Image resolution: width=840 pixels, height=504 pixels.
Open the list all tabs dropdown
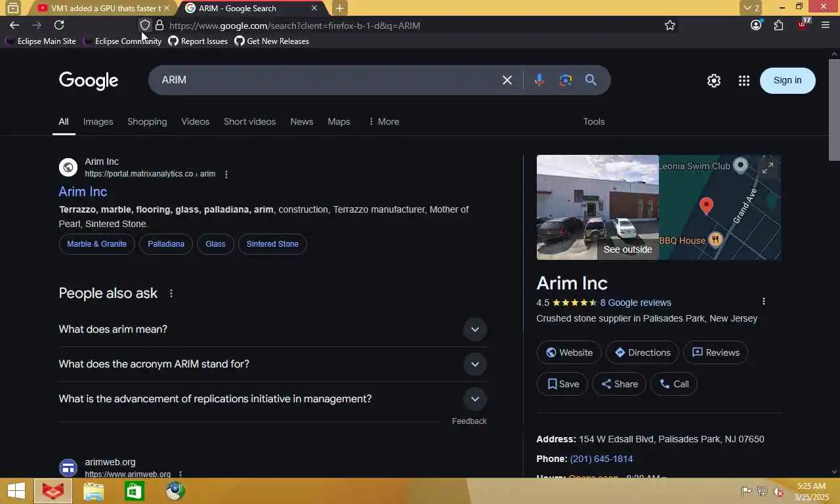tap(751, 9)
